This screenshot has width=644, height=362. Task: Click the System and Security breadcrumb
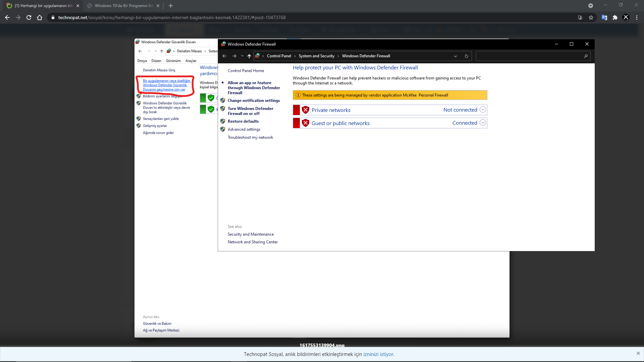point(316,56)
